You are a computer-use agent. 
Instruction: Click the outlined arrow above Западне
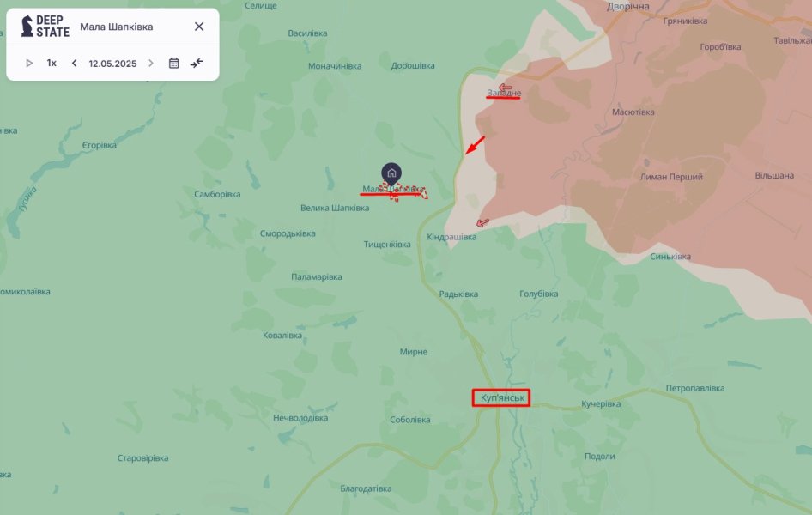tap(505, 87)
